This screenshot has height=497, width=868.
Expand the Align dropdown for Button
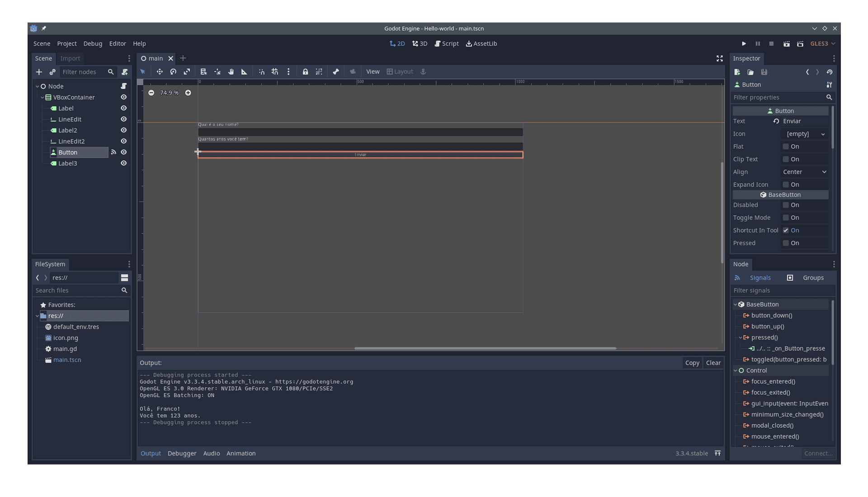tap(804, 172)
